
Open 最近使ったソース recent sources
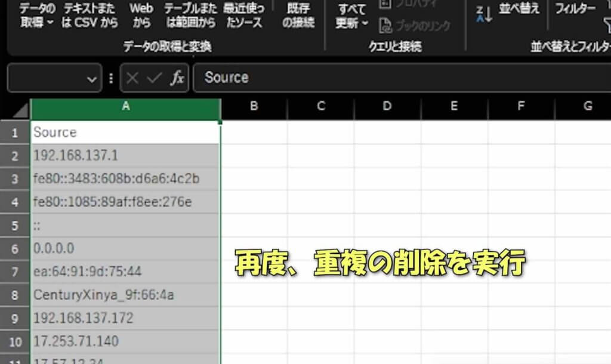point(243,16)
